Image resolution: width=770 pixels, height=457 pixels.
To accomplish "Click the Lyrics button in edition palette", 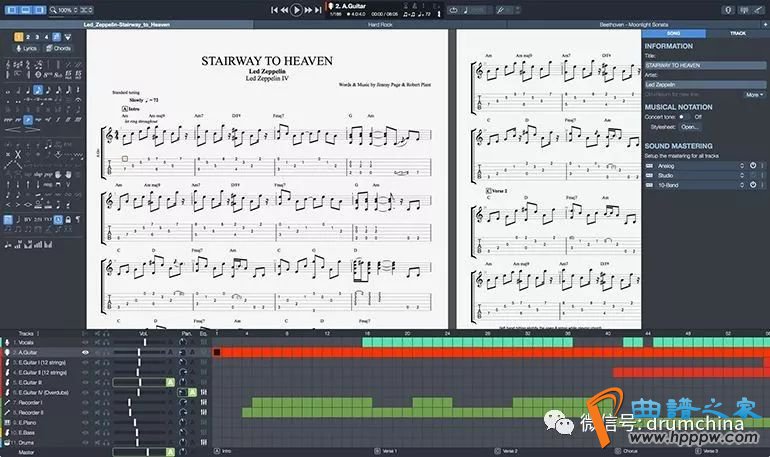I will [x=27, y=48].
